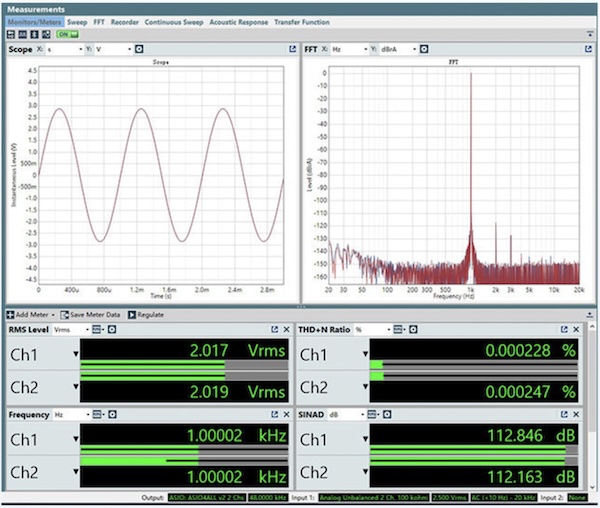Viewport: 600px width, 508px height.
Task: Open Scope panel settings target icon
Action: tap(139, 49)
